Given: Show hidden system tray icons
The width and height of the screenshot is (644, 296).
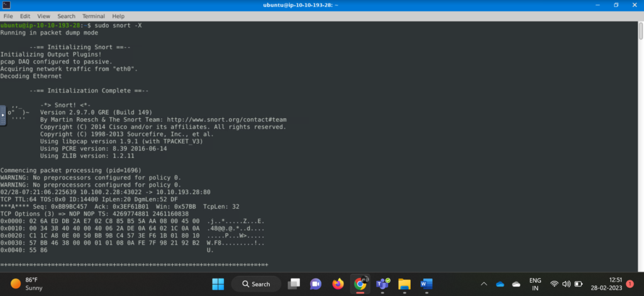Looking at the screenshot, I should click(482, 284).
